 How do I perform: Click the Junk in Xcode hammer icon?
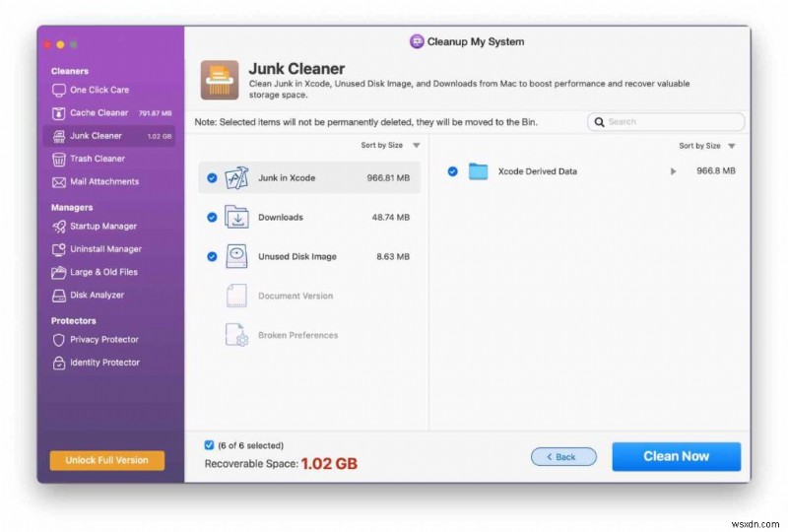click(236, 178)
